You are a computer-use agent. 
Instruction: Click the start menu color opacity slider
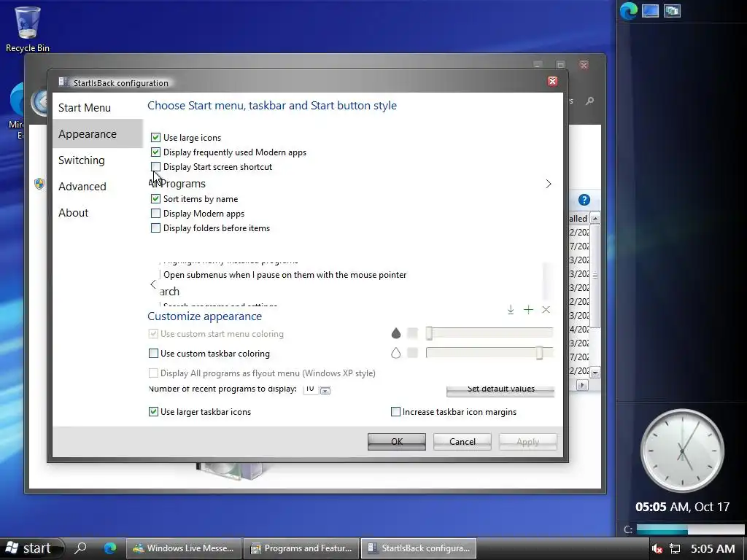coord(489,333)
